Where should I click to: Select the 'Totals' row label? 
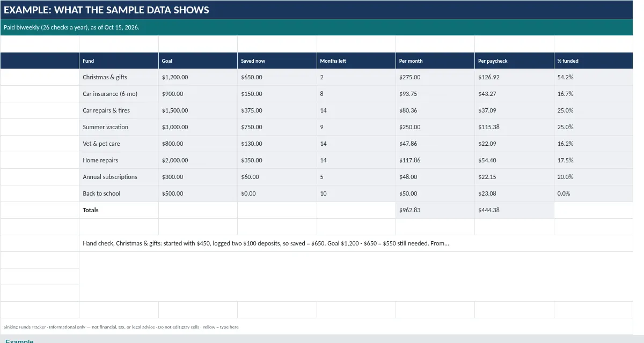coord(119,210)
